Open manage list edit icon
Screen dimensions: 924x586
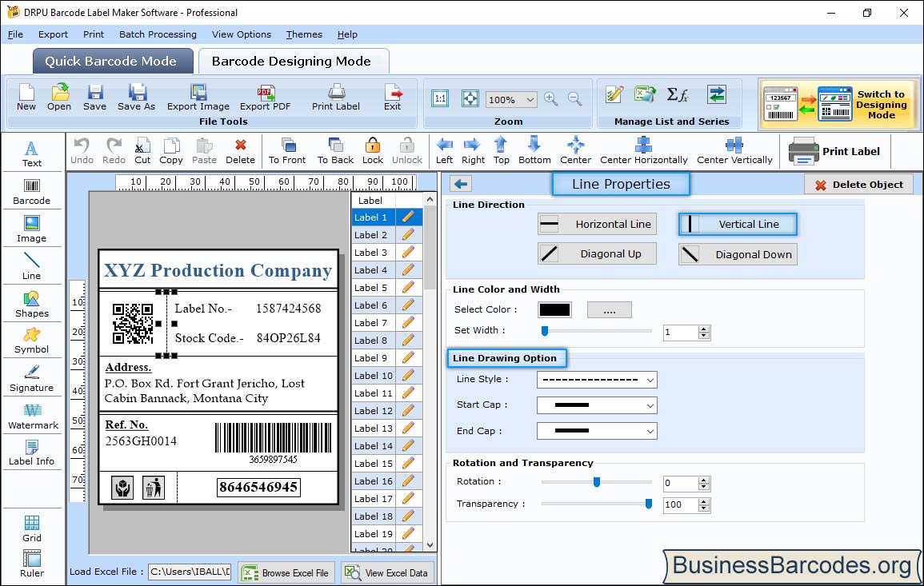614,94
